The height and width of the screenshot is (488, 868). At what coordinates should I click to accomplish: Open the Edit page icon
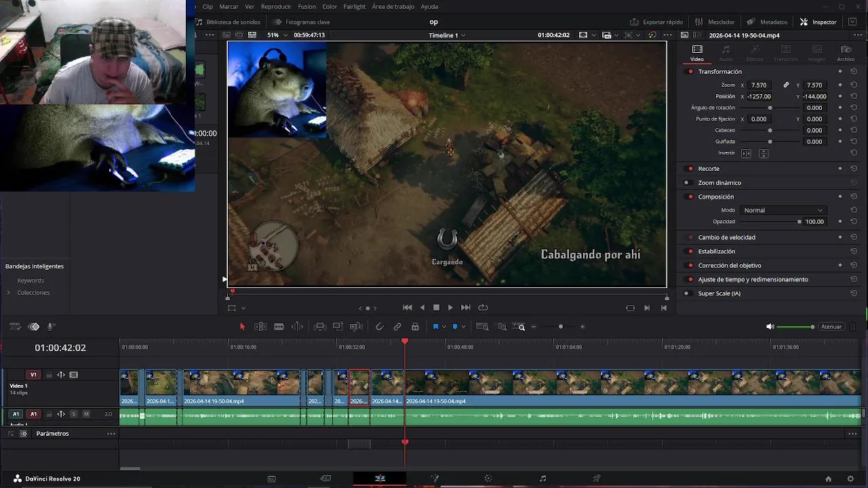click(380, 479)
